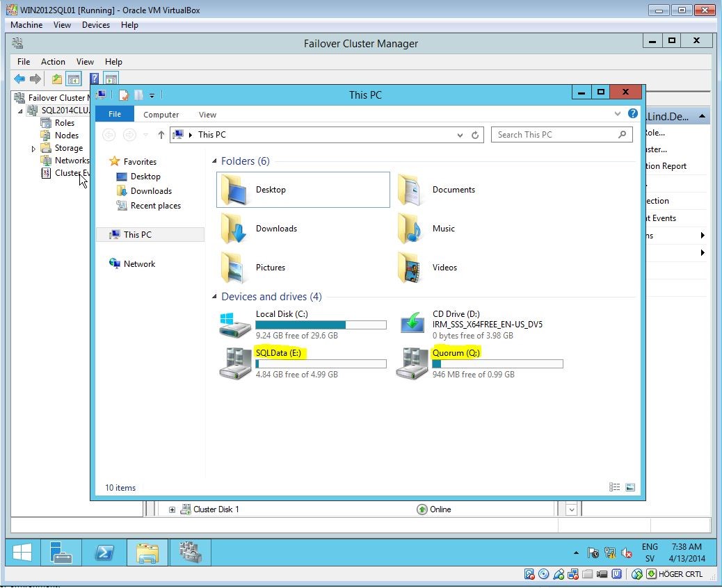Open the Explorer Help question mark icon
The image size is (722, 588).
(632, 114)
